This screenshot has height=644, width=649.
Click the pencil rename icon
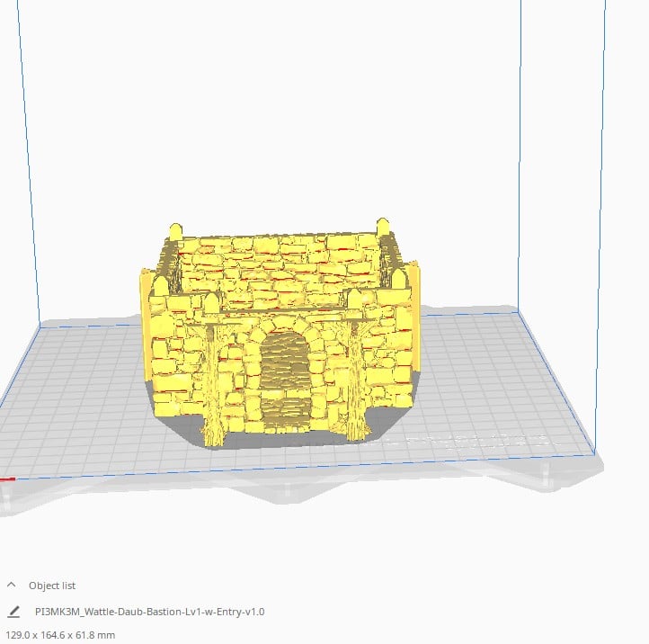coord(13,612)
